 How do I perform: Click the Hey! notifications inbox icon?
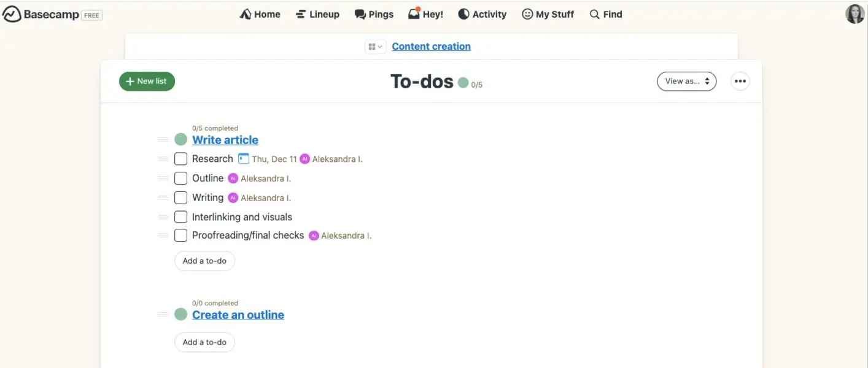414,13
